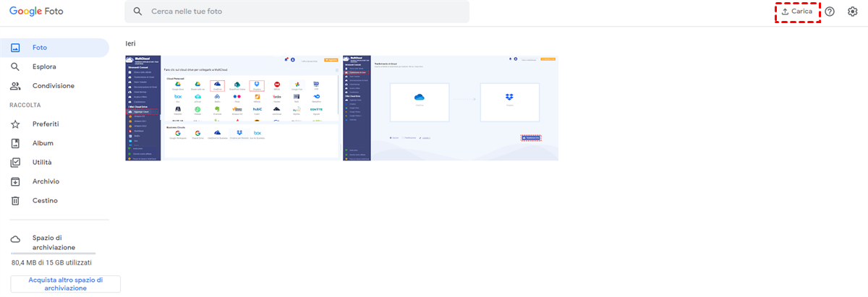Click the Condivisione people icon

pos(15,85)
